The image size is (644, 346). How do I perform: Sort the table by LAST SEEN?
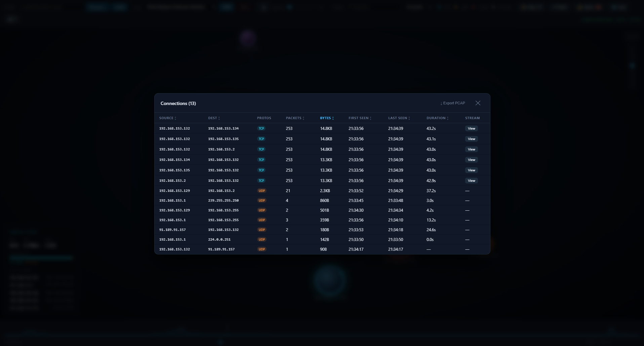point(399,118)
